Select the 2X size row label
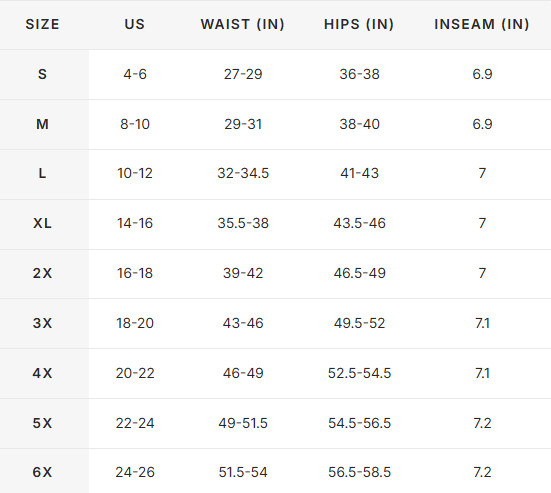Image resolution: width=551 pixels, height=493 pixels. 42,273
